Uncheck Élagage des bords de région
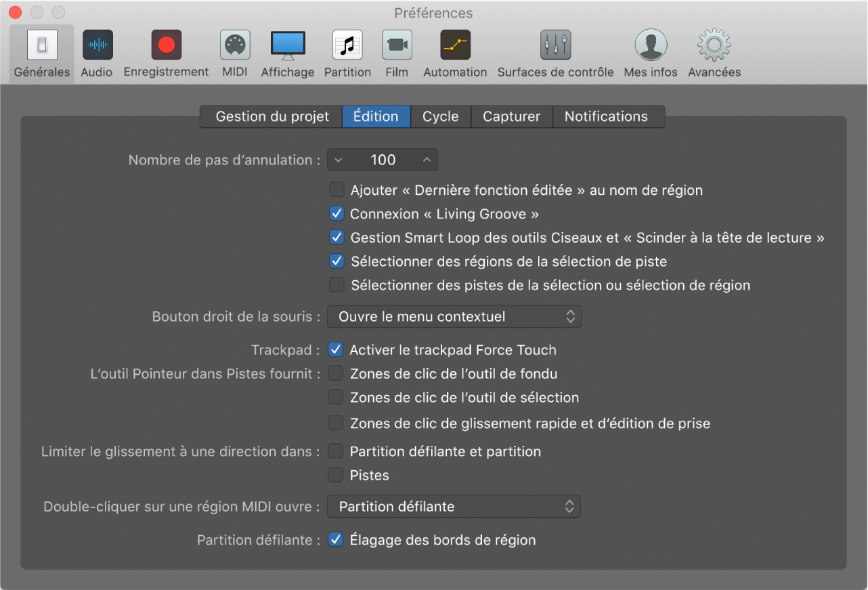Image resolution: width=868 pixels, height=590 pixels. click(x=336, y=540)
